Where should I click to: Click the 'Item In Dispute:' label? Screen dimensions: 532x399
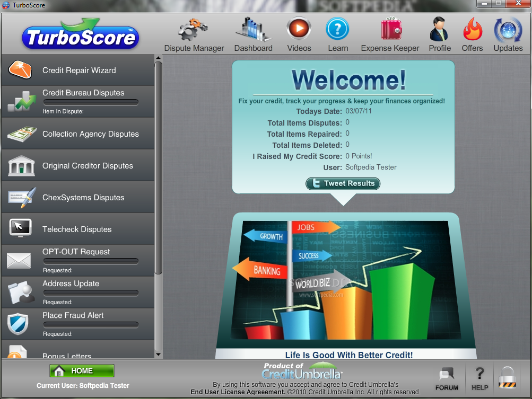pos(63,111)
